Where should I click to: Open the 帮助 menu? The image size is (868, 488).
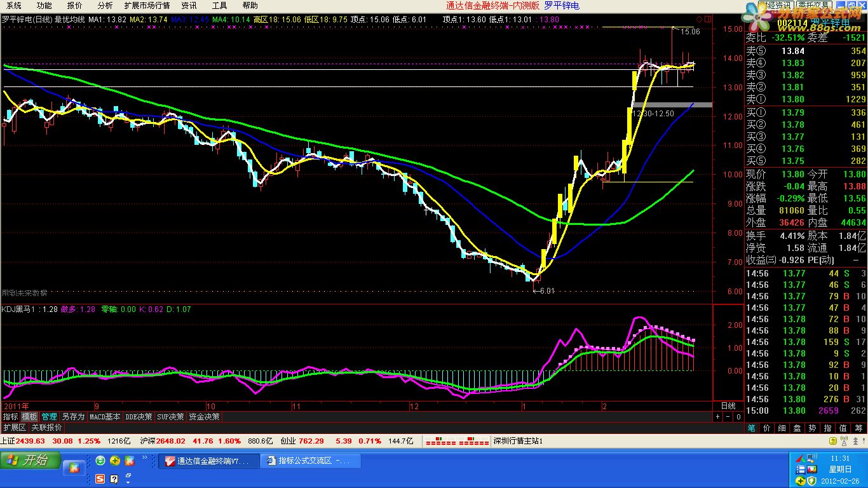pyautogui.click(x=250, y=5)
